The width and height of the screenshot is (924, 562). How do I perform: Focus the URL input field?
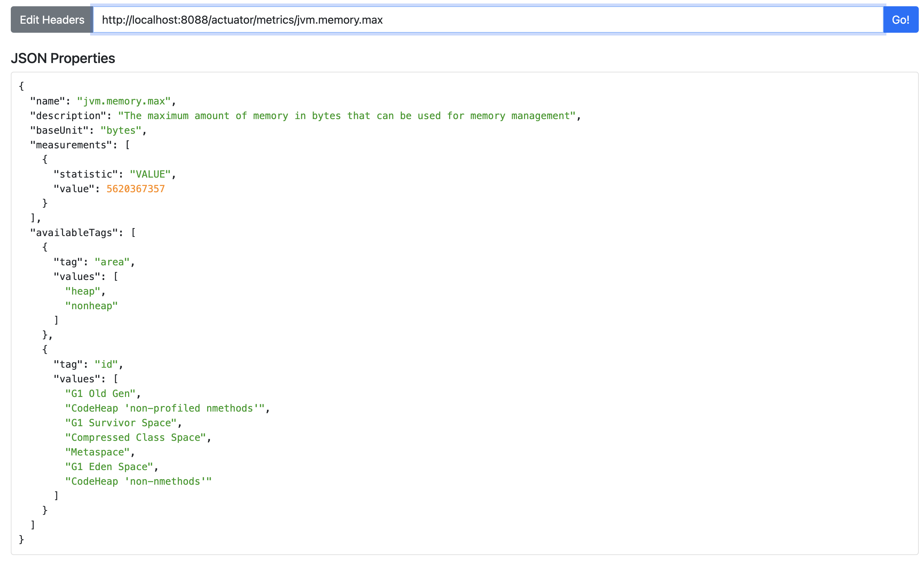[x=487, y=19]
